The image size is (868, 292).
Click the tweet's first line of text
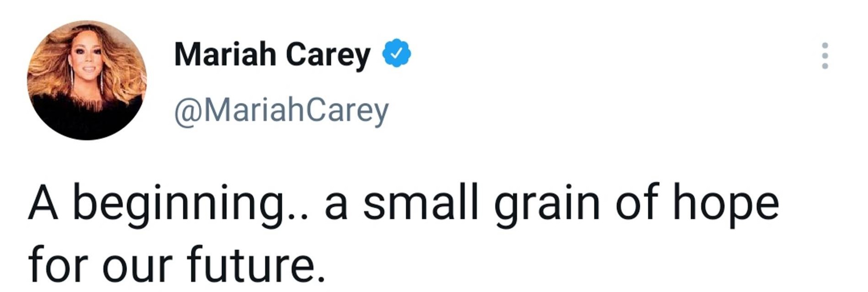pos(403,204)
